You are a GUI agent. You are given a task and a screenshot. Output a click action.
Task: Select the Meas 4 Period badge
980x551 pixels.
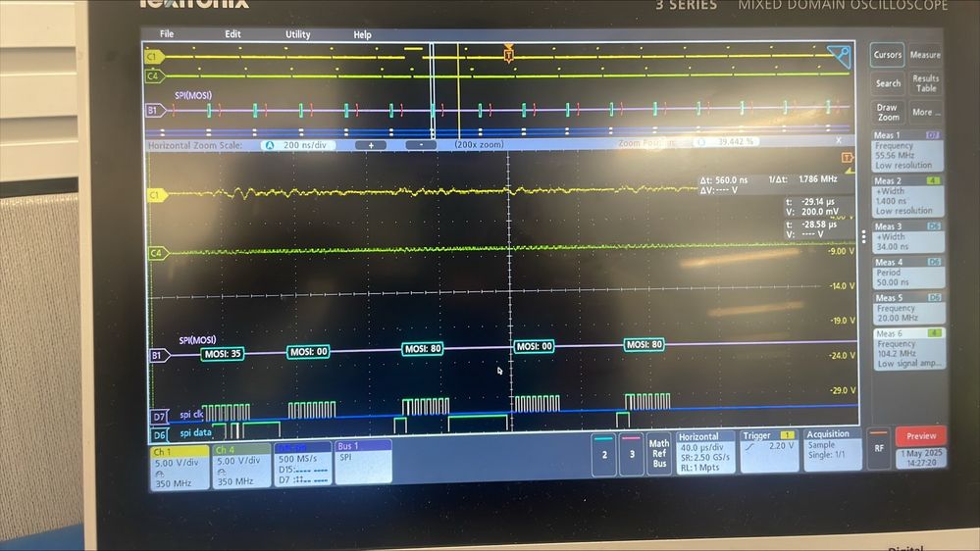coord(906,273)
